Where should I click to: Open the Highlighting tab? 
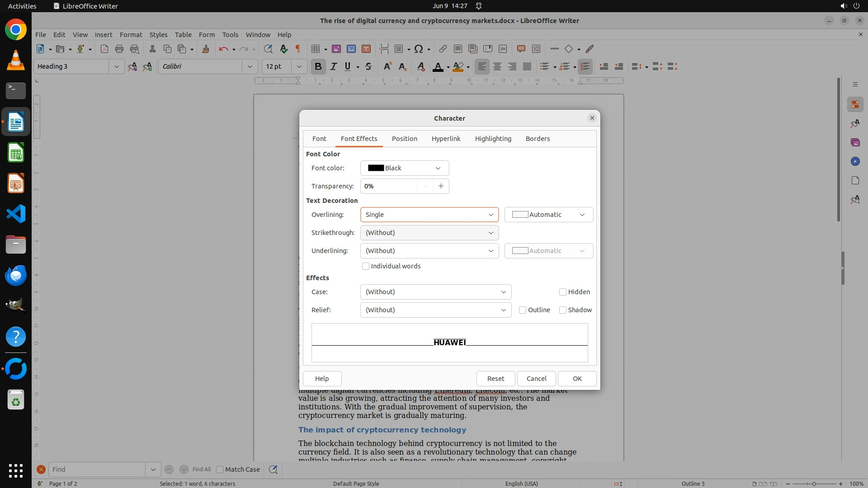(493, 139)
